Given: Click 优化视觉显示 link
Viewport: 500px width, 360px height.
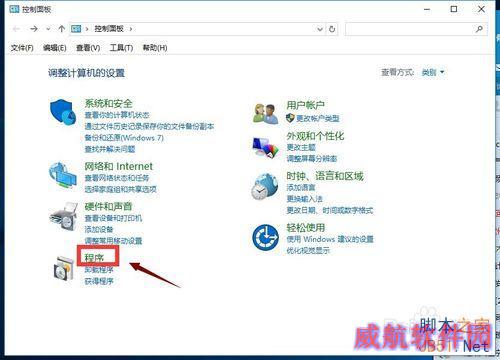Looking at the screenshot, I should [x=308, y=250].
